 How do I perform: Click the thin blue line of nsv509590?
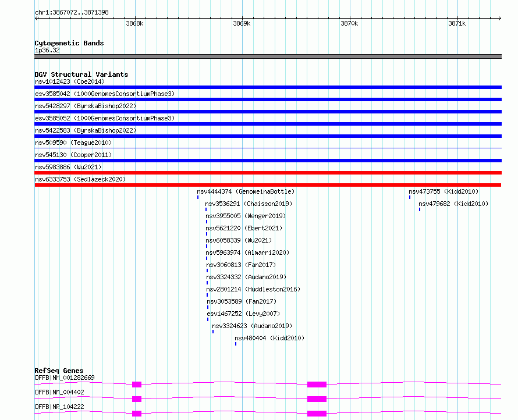click(x=268, y=148)
